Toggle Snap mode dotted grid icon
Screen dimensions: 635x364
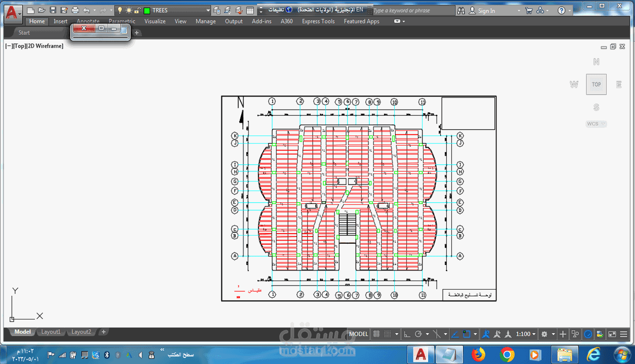click(x=388, y=334)
